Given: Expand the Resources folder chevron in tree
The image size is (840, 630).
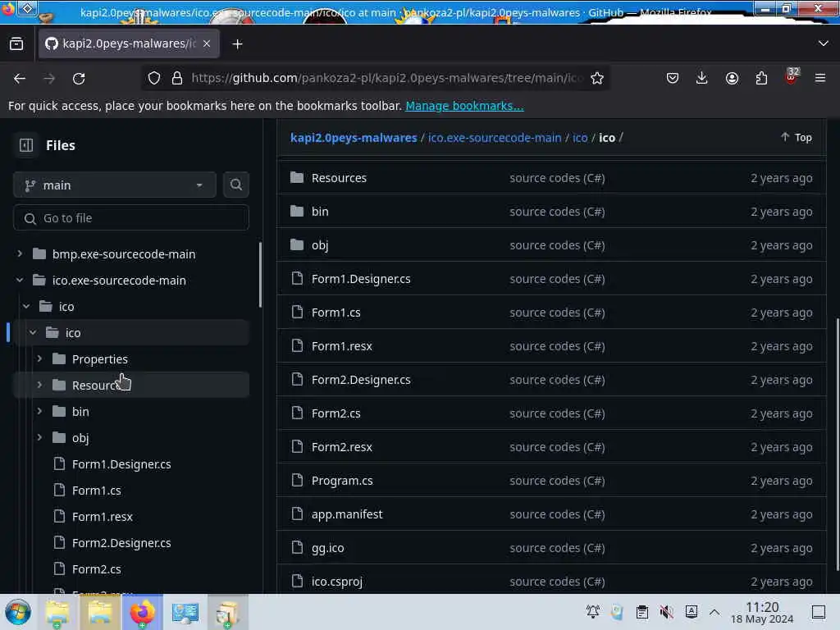Looking at the screenshot, I should click(x=39, y=385).
